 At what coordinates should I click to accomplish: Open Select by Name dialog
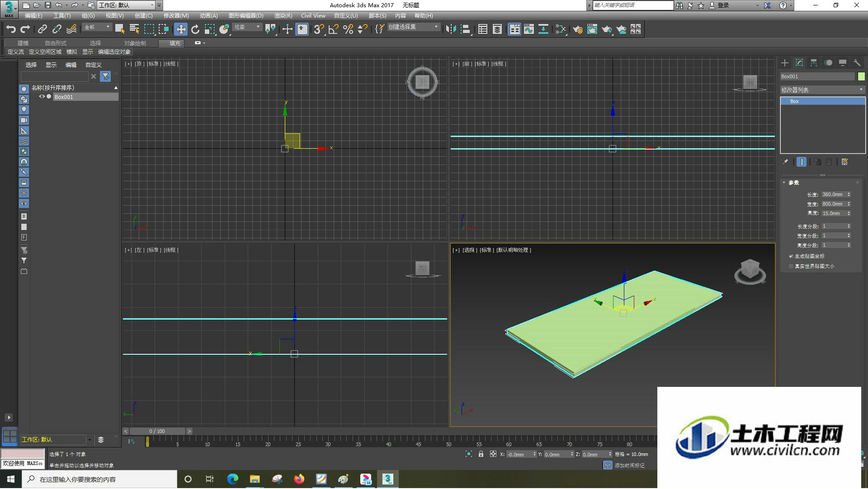[134, 29]
